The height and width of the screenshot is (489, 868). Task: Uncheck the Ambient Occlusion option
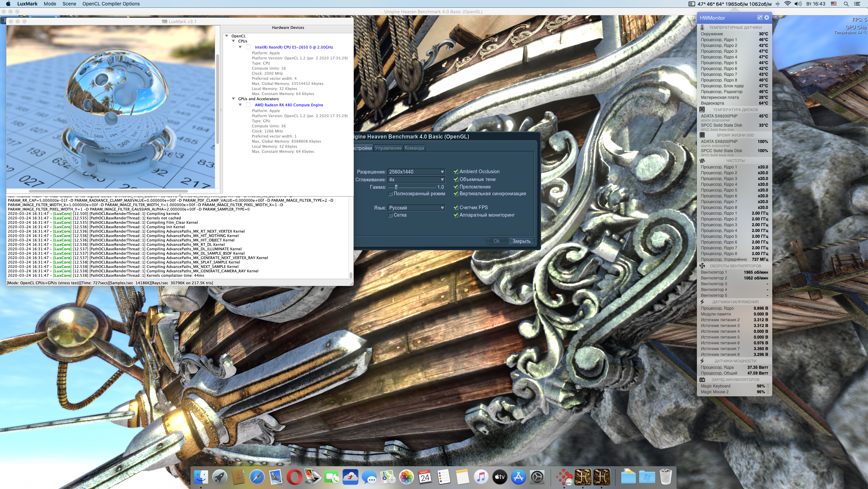pyautogui.click(x=456, y=171)
